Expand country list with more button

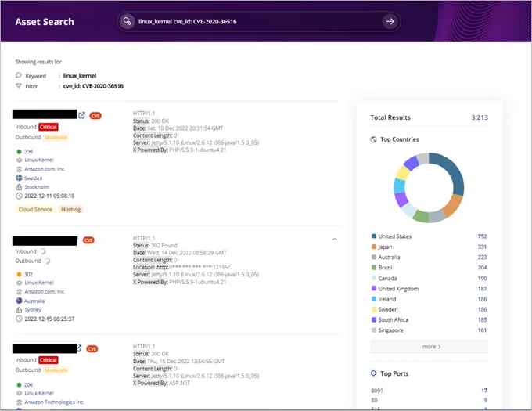(430, 347)
